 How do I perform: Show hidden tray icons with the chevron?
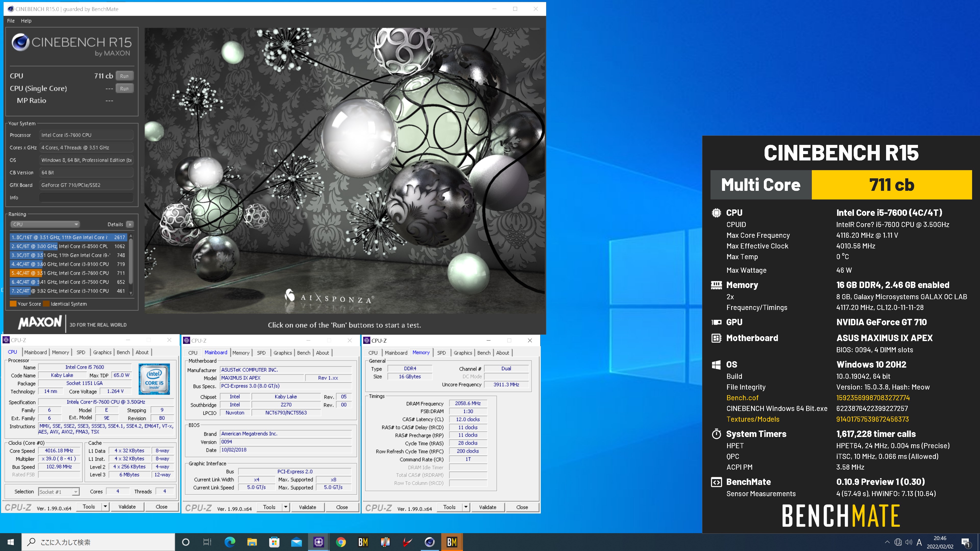pos(887,542)
